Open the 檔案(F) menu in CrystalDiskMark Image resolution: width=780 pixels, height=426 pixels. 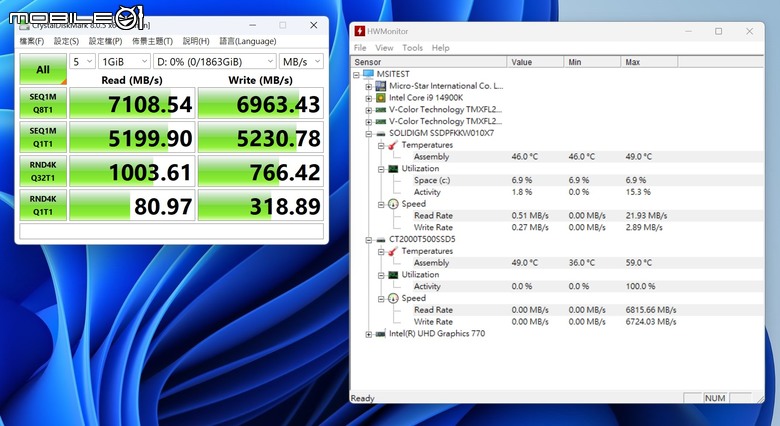point(32,41)
